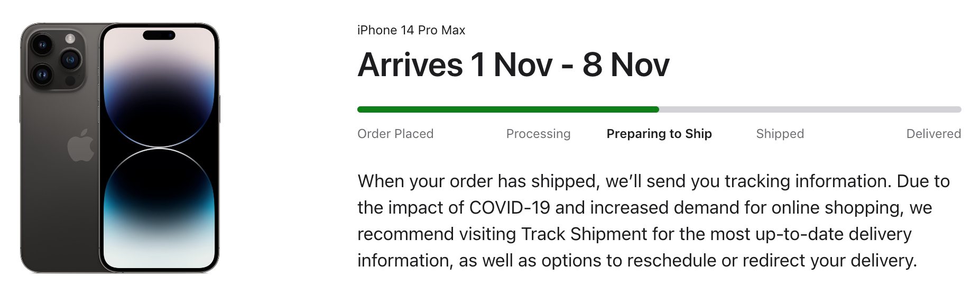Select the Preparing to Ship status step
The height and width of the screenshot is (294, 980).
click(659, 134)
